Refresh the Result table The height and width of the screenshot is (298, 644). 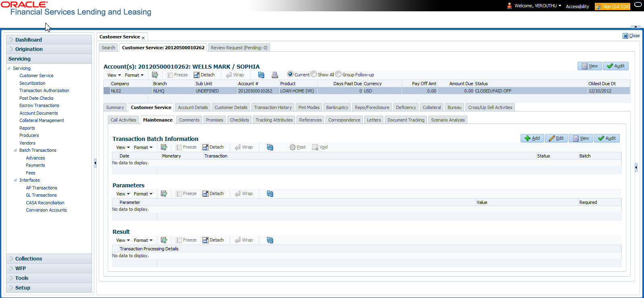point(270,240)
